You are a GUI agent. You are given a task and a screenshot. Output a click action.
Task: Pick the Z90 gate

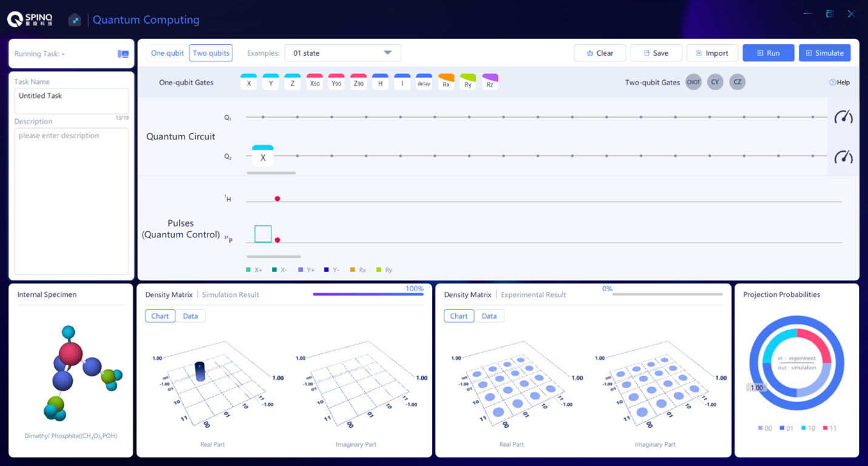[x=358, y=82]
